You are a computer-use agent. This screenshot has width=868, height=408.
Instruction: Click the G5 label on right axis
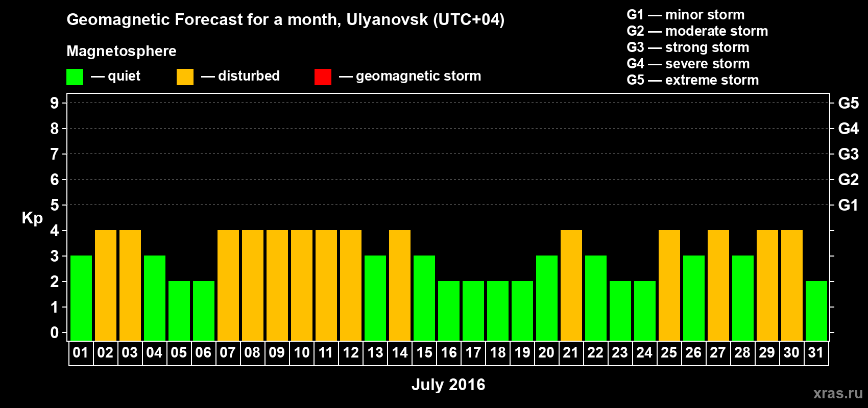[x=849, y=103]
